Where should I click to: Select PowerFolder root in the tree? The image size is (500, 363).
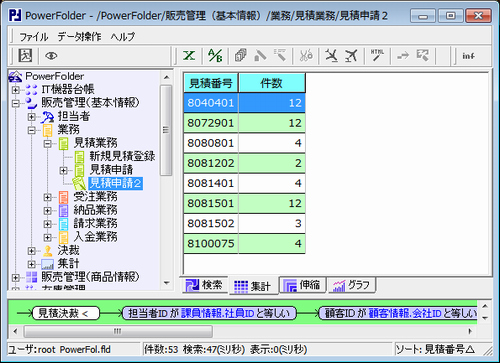(x=55, y=76)
